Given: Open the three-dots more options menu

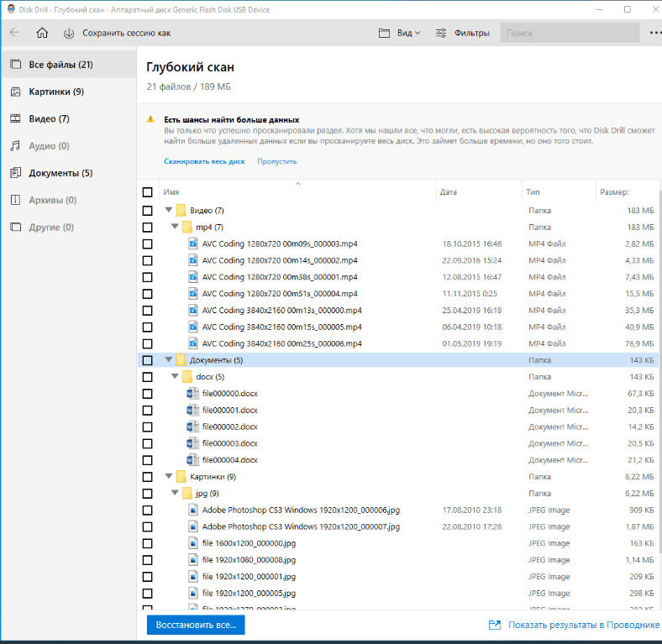Looking at the screenshot, I should click(655, 33).
